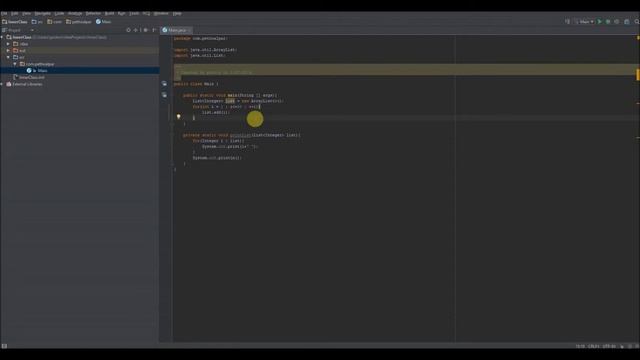The image size is (640, 360).
Task: Click the read-only lock icon in status bar
Action: coord(622,346)
